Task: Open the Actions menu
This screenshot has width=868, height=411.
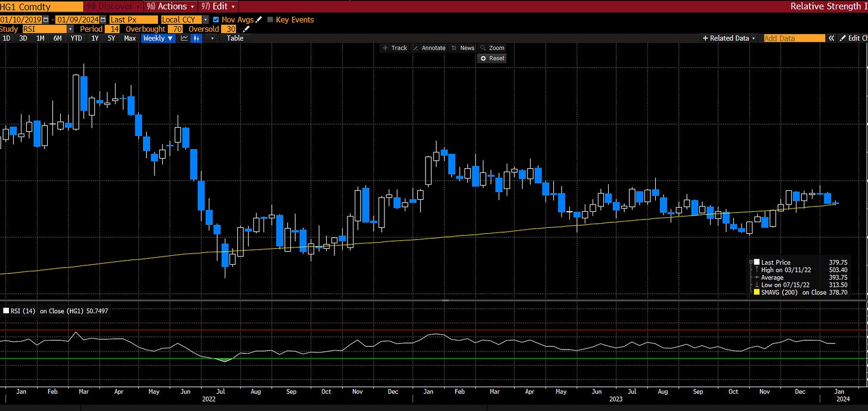Action: [x=172, y=7]
